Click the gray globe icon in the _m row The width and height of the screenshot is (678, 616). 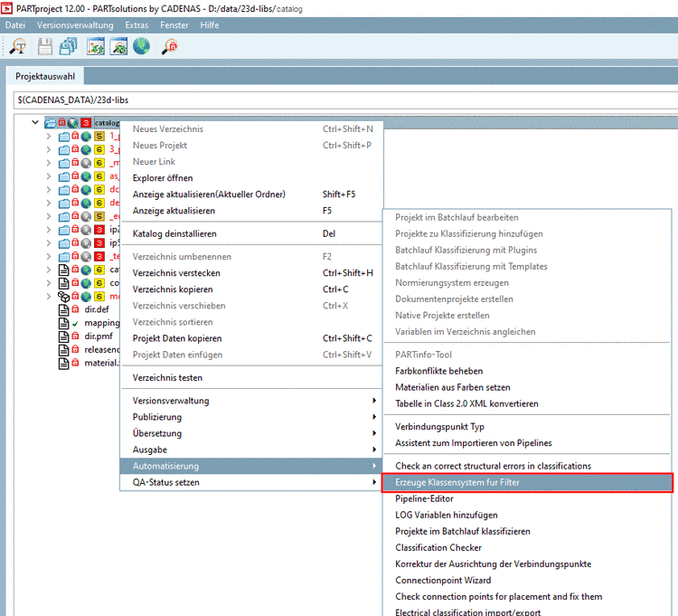click(86, 163)
